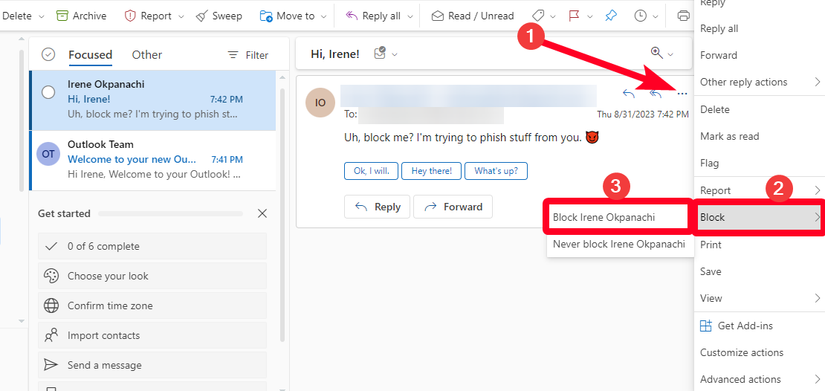This screenshot has width=825, height=391.
Task: Switch to the Focused tab
Action: pos(90,55)
